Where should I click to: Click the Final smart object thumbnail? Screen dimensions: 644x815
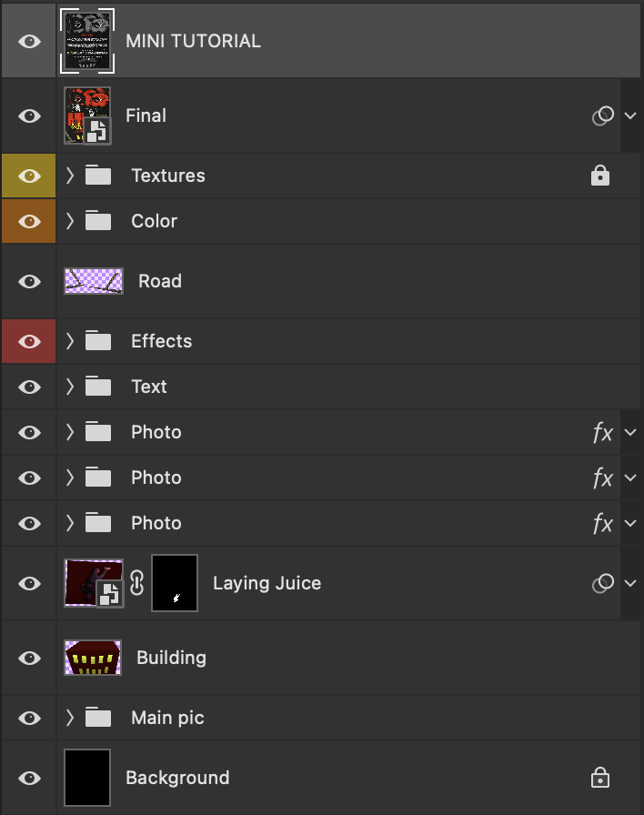pos(87,116)
